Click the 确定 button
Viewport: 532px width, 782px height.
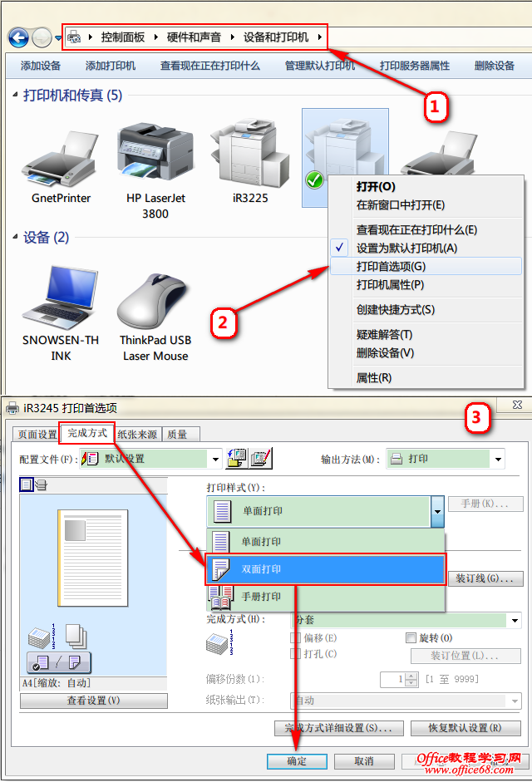click(x=297, y=761)
